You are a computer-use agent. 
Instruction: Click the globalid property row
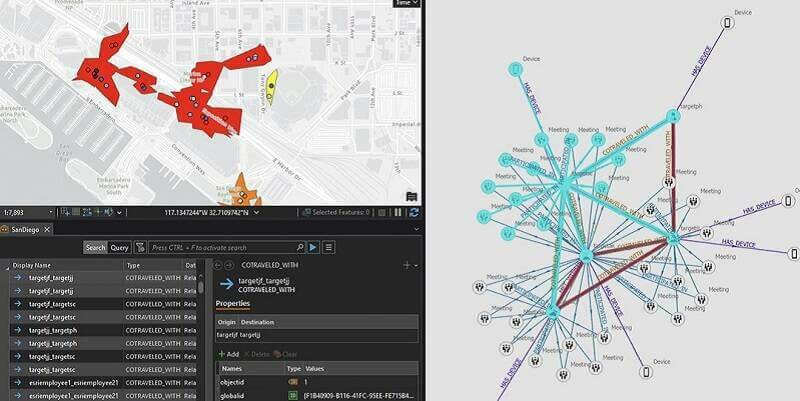click(318, 395)
